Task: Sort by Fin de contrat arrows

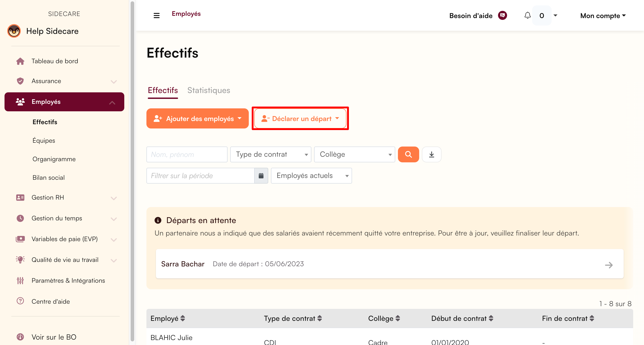Action: point(592,318)
